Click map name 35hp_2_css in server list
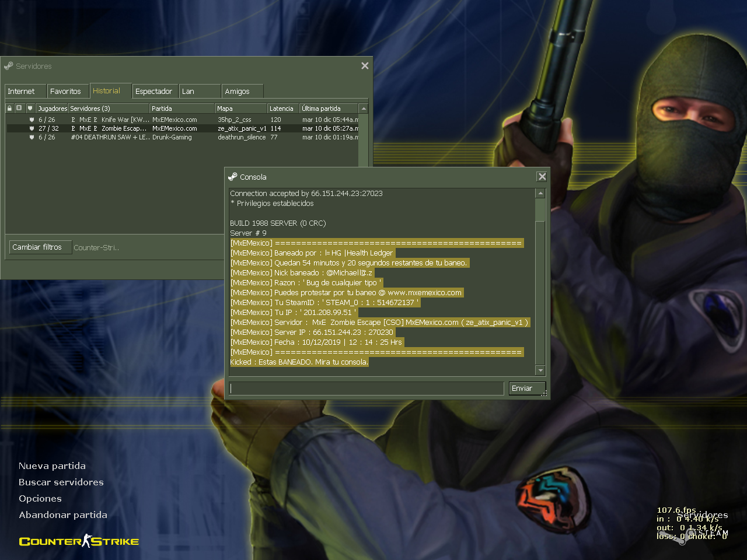The width and height of the screenshot is (747, 560). pyautogui.click(x=234, y=120)
